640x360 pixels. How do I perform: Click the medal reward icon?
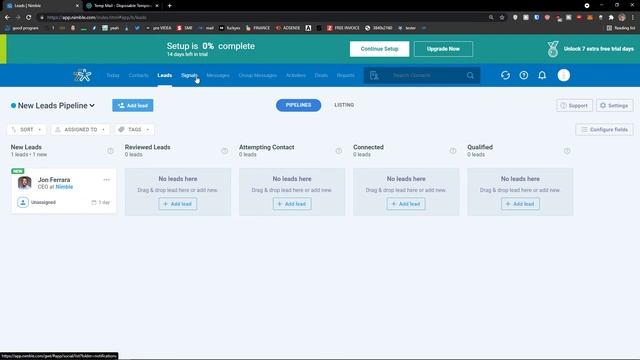(553, 49)
